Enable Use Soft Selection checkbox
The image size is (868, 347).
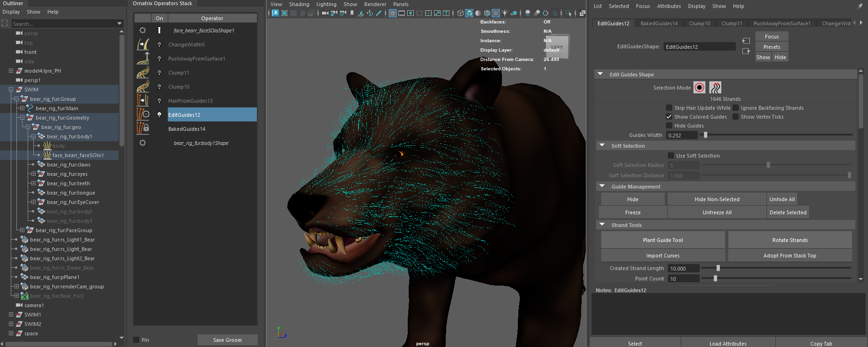[x=671, y=156]
